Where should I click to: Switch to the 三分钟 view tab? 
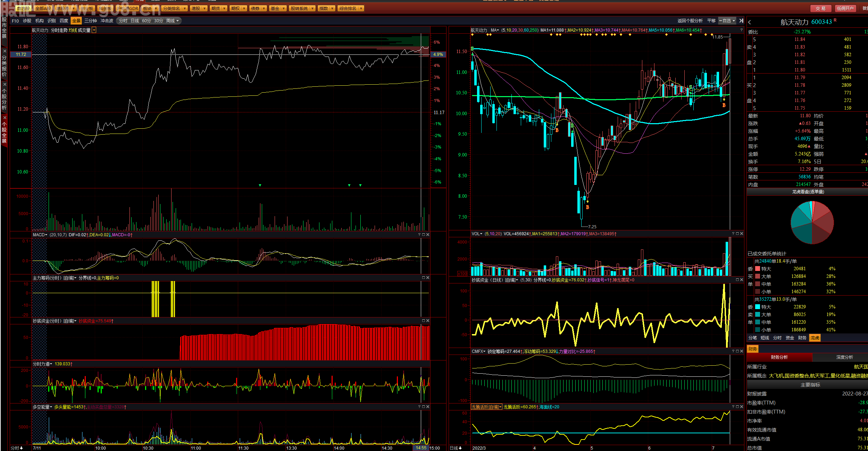pos(91,21)
